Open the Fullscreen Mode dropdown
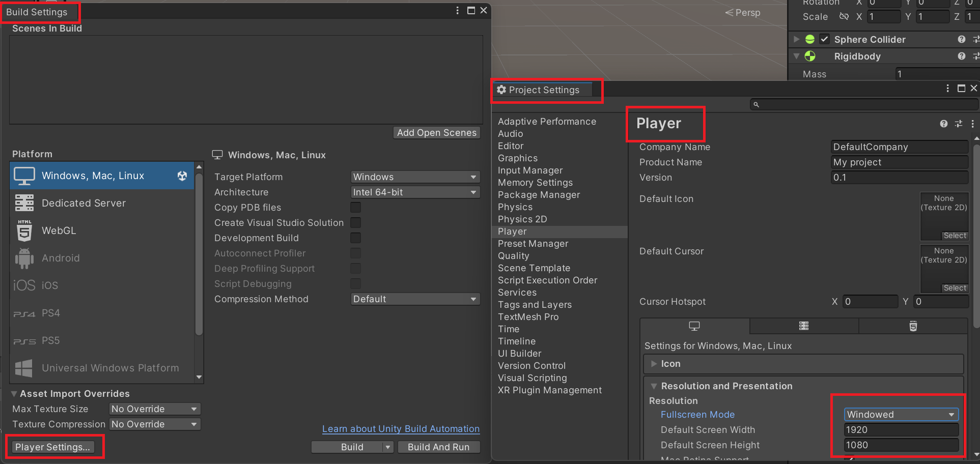980x464 pixels. (x=901, y=415)
